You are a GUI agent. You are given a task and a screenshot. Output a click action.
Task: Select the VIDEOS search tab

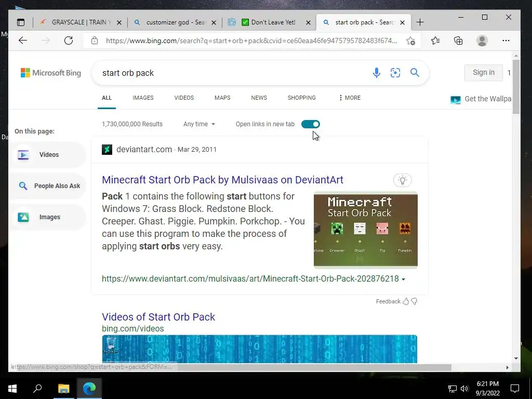[184, 98]
